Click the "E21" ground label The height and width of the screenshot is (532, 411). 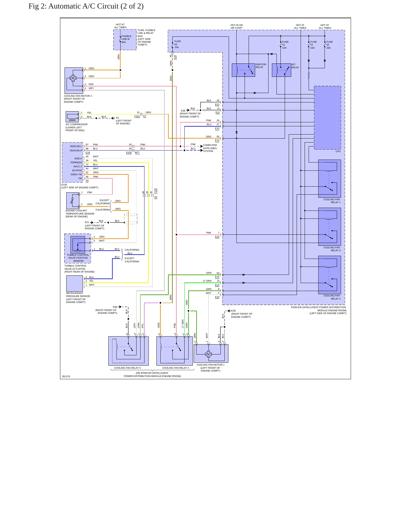[x=87, y=222]
